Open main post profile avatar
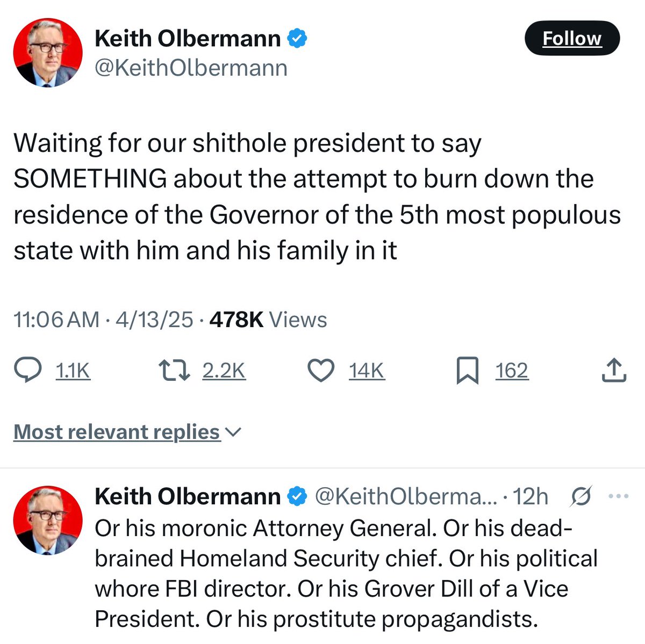645x644 pixels. (x=47, y=55)
